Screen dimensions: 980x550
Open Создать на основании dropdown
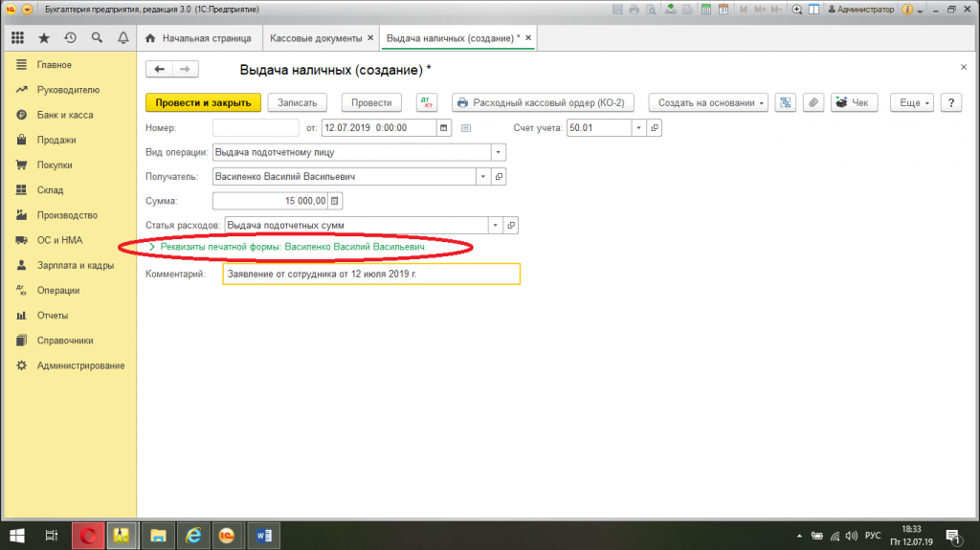pyautogui.click(x=709, y=102)
